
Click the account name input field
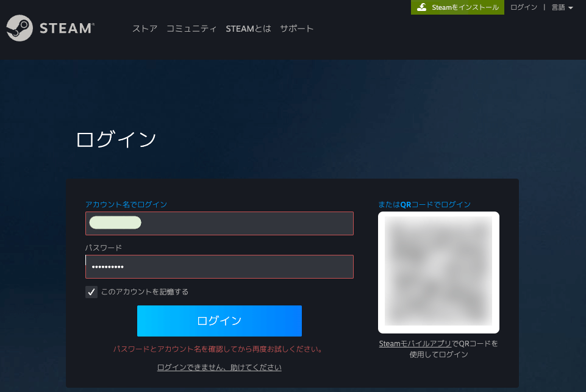click(x=220, y=223)
